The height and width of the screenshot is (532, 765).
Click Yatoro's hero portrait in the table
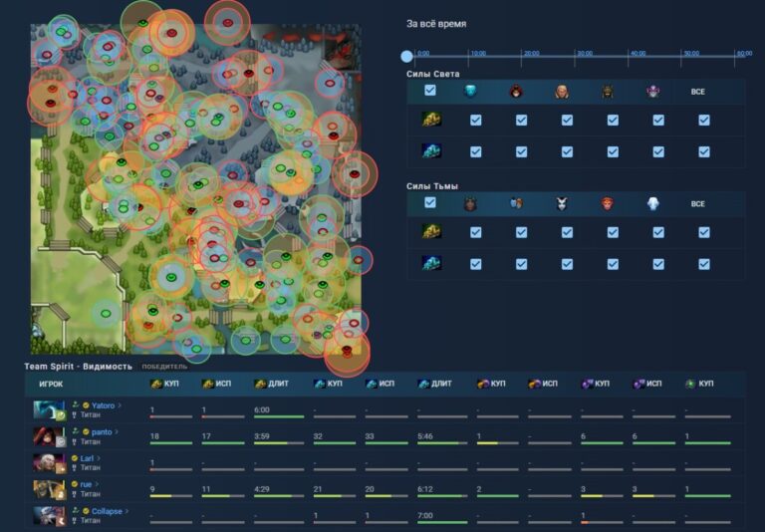pos(50,410)
